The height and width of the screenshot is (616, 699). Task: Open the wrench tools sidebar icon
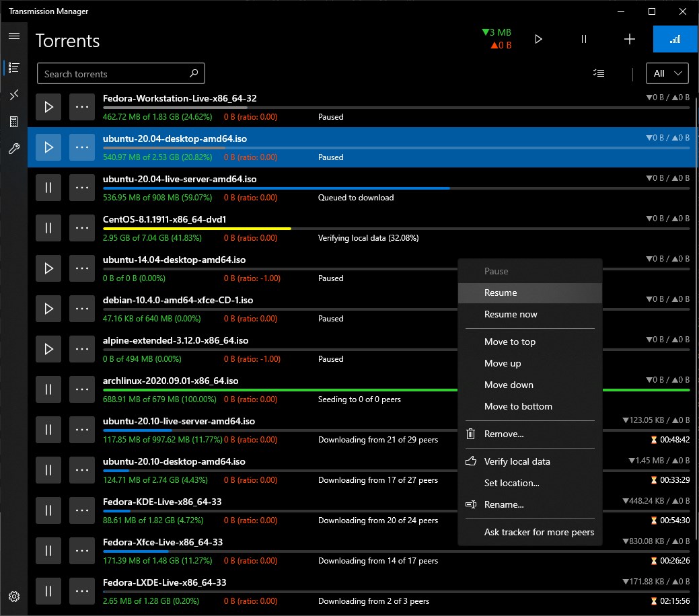[14, 149]
